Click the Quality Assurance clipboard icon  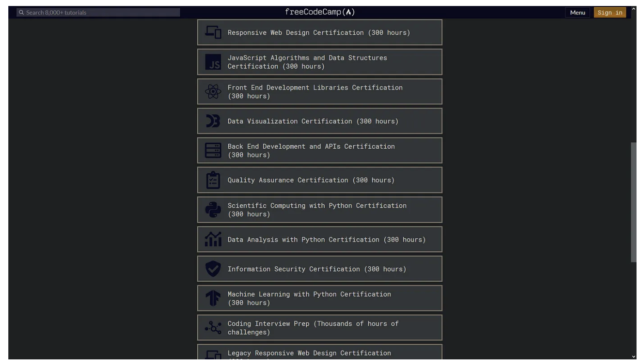click(x=213, y=180)
